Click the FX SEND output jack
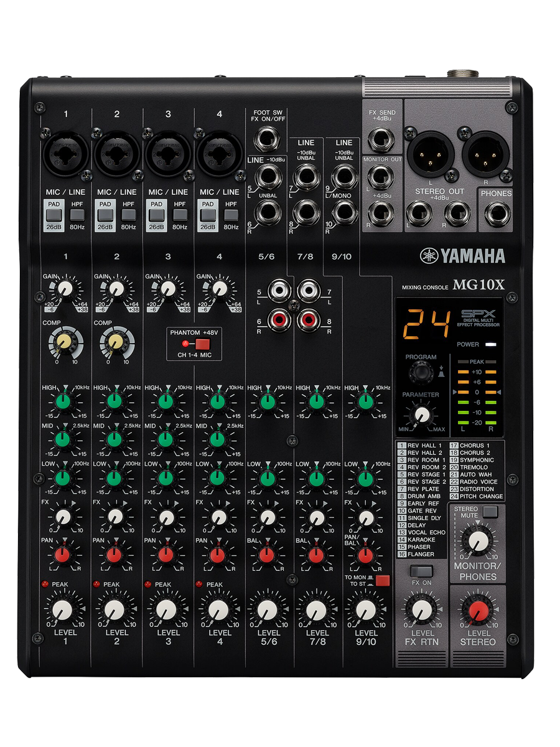This screenshot has width=560, height=747. (x=380, y=139)
